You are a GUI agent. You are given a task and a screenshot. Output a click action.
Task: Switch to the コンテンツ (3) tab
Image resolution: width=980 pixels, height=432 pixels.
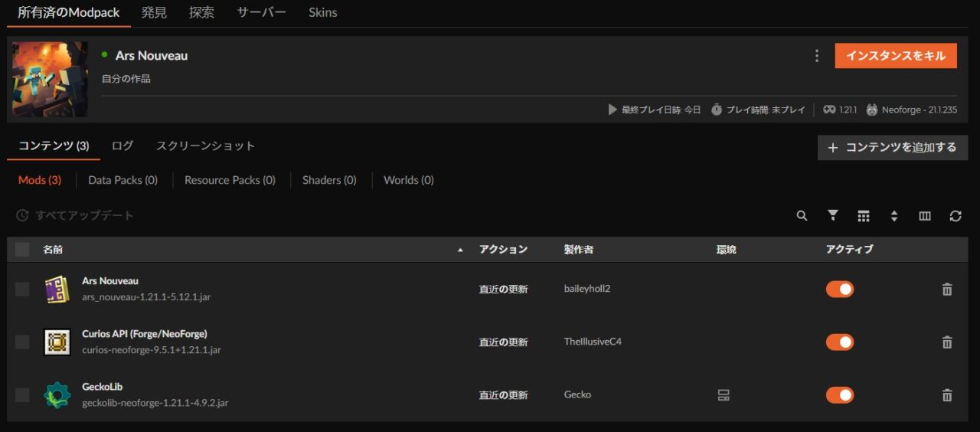(x=54, y=146)
